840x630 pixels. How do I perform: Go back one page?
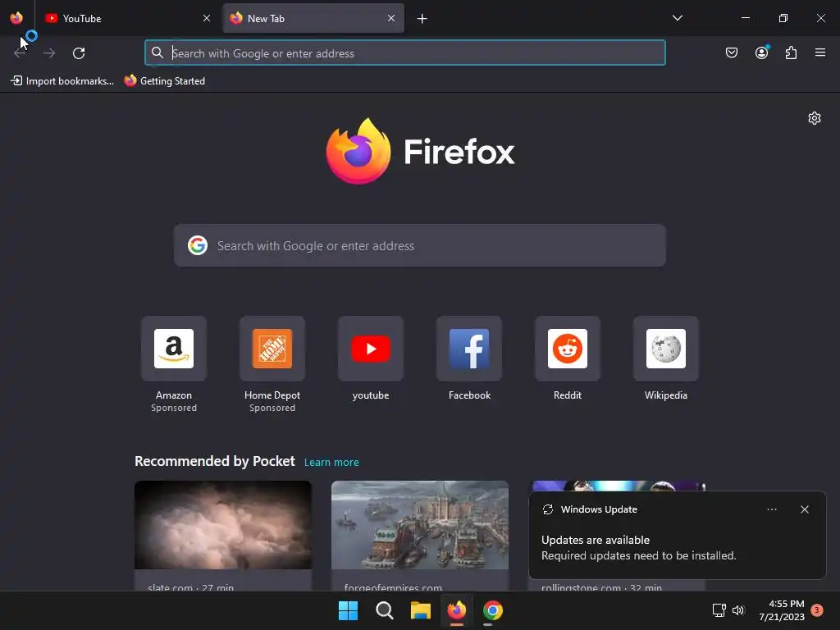[21, 53]
